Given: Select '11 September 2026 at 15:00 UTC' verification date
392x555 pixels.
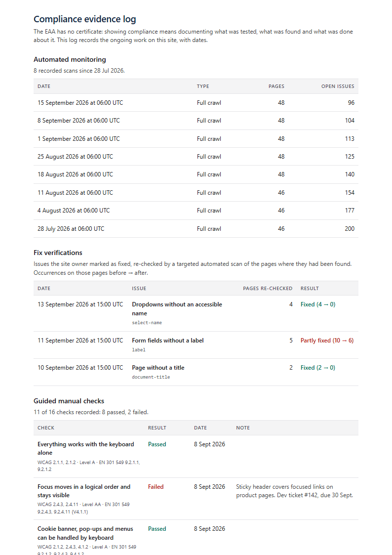Looking at the screenshot, I should [80, 341].
